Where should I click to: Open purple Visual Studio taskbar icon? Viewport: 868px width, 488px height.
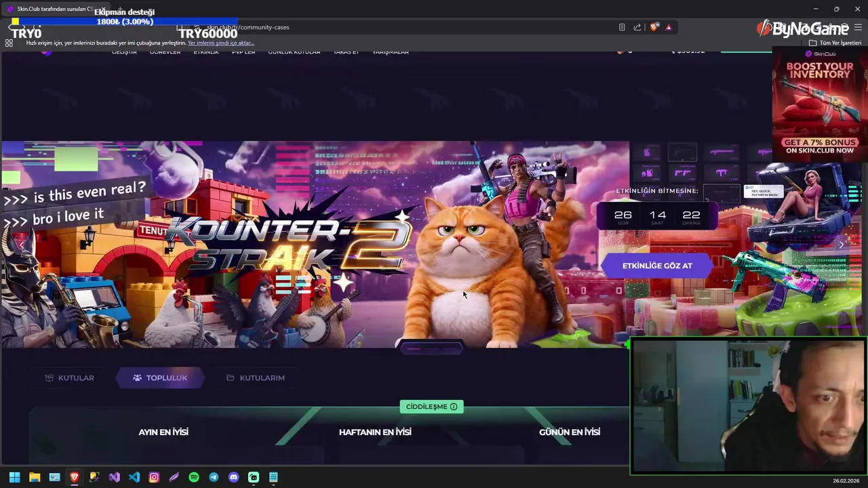[x=114, y=477]
